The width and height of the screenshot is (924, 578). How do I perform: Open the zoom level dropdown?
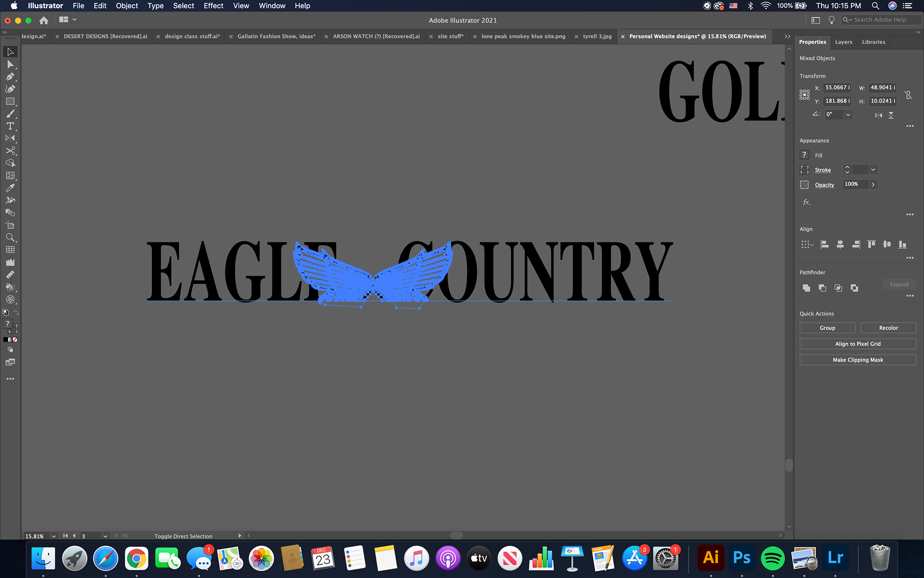point(53,536)
